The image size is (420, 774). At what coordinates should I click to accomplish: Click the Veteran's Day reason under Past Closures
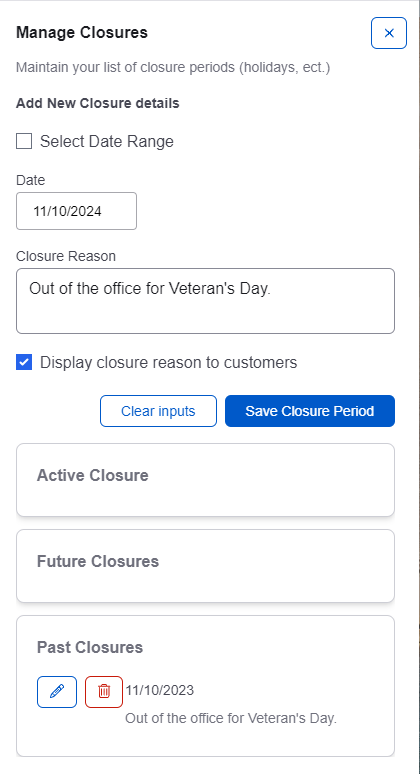point(230,718)
